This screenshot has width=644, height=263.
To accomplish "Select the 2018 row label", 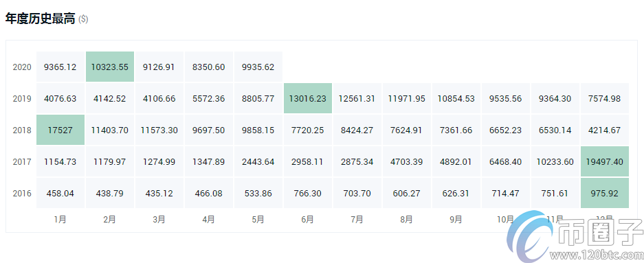I will (22, 130).
